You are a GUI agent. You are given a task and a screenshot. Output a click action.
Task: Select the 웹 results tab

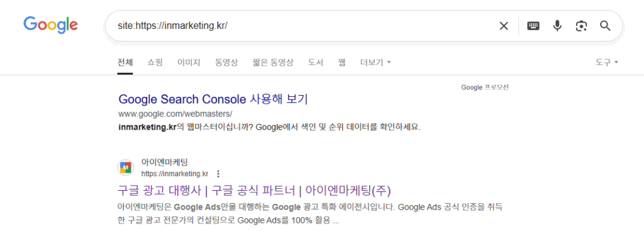[x=341, y=62]
